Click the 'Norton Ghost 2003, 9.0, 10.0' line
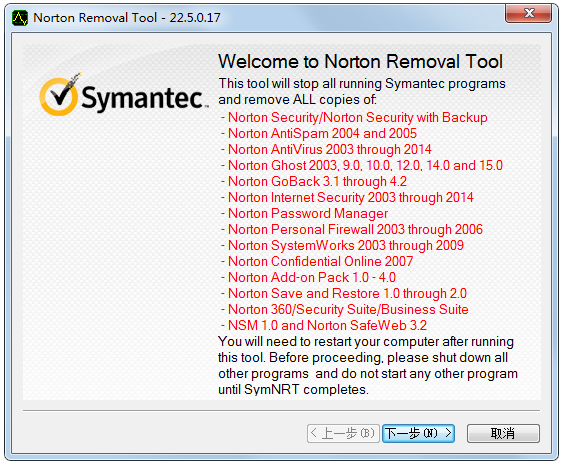The image size is (563, 466). click(362, 166)
